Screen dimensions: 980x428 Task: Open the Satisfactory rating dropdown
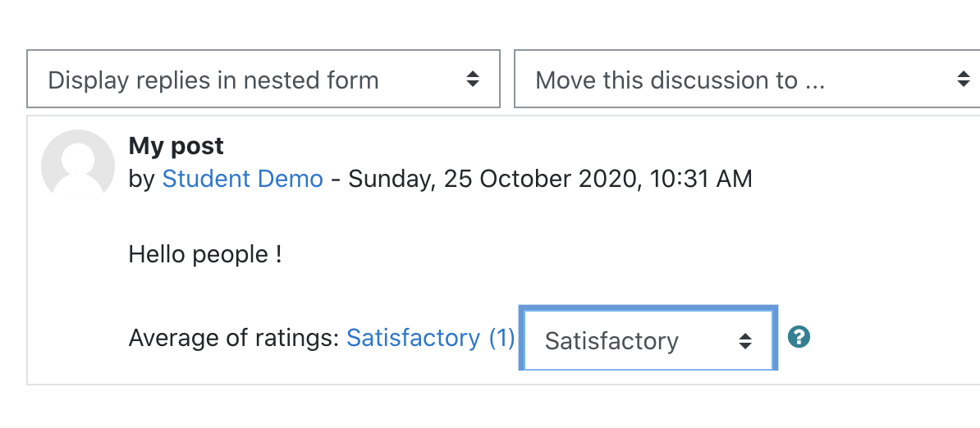tap(648, 339)
